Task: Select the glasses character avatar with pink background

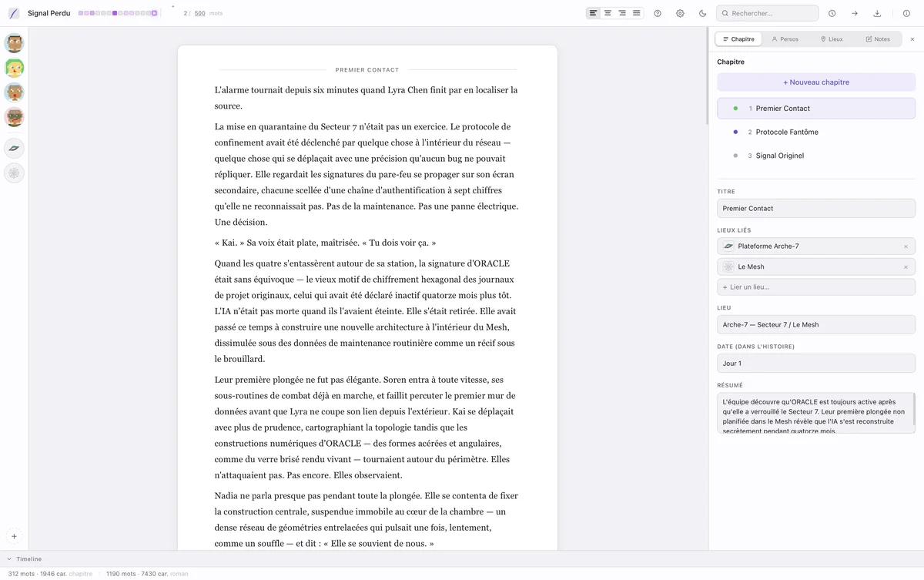Action: click(14, 117)
